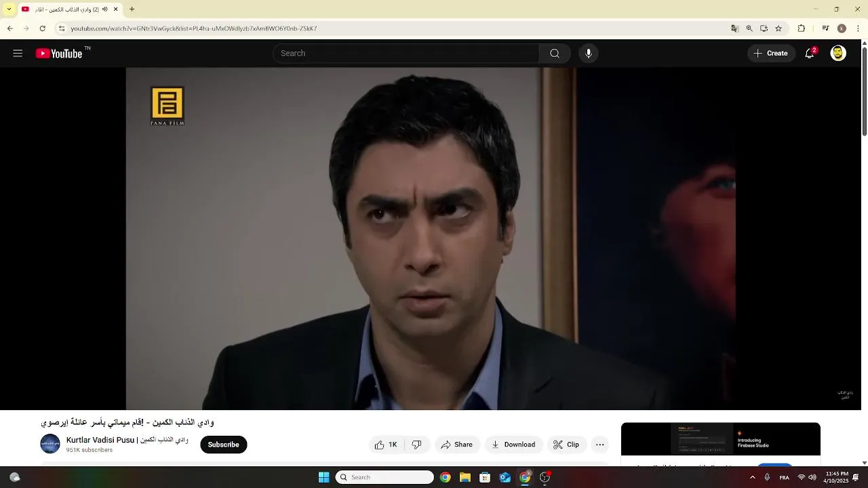Click the Windows taskbar search box
Viewport: 868px width, 488px height.
(384, 477)
